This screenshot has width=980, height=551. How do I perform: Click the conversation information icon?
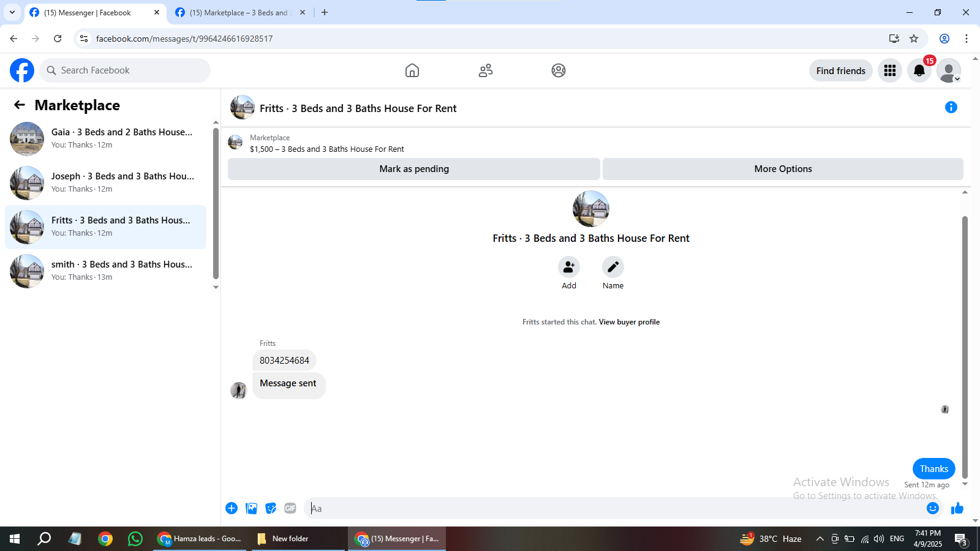[951, 108]
